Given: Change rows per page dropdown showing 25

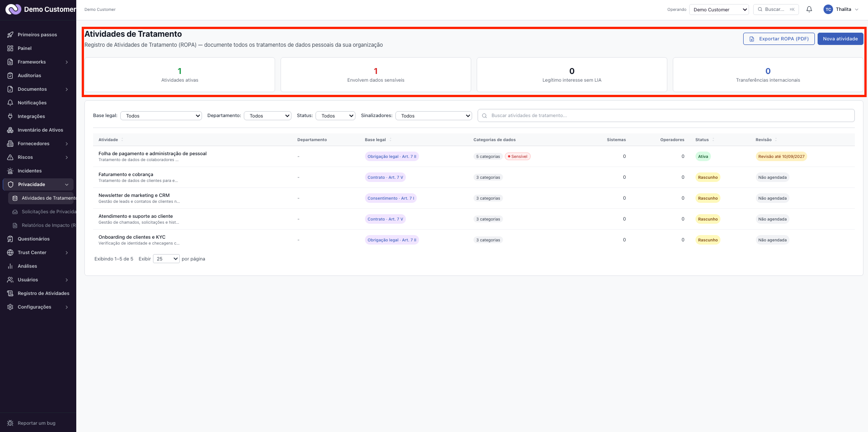Looking at the screenshot, I should (x=166, y=259).
